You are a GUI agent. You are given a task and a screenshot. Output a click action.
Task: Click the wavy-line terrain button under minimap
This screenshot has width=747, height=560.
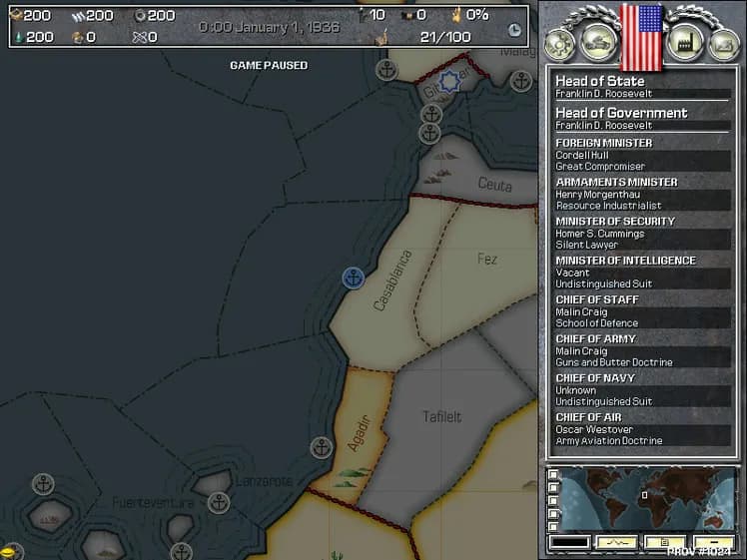pos(616,542)
